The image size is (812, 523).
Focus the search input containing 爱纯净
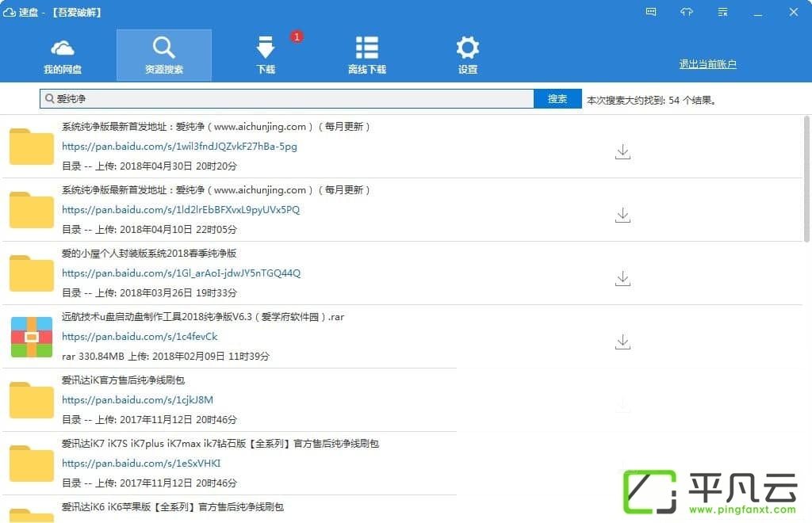(287, 99)
